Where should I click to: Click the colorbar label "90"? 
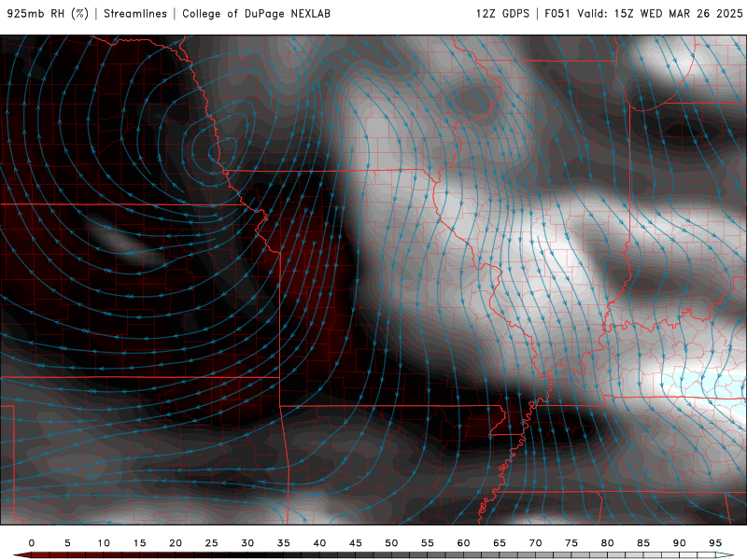point(680,543)
